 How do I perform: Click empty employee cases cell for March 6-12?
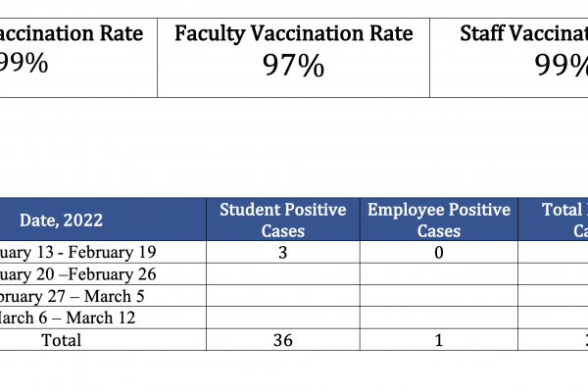[439, 318]
